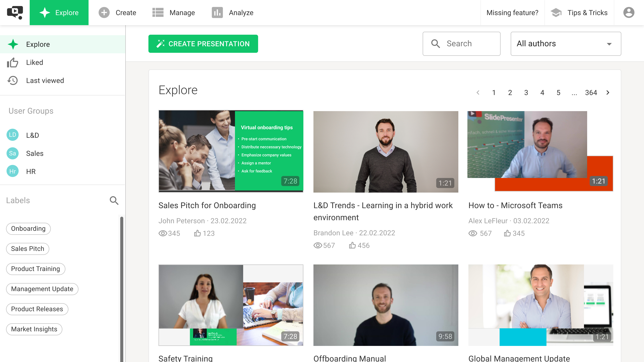
Task: Go to next page using the right chevron
Action: (x=608, y=93)
